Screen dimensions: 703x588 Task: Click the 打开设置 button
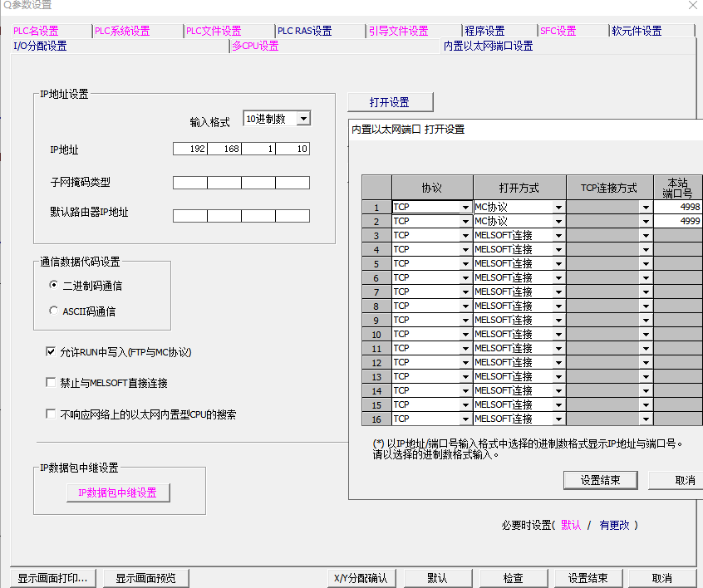pyautogui.click(x=390, y=102)
